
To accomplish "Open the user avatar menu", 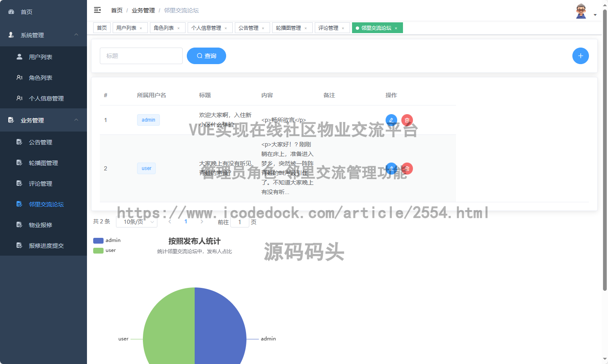I will tap(581, 11).
